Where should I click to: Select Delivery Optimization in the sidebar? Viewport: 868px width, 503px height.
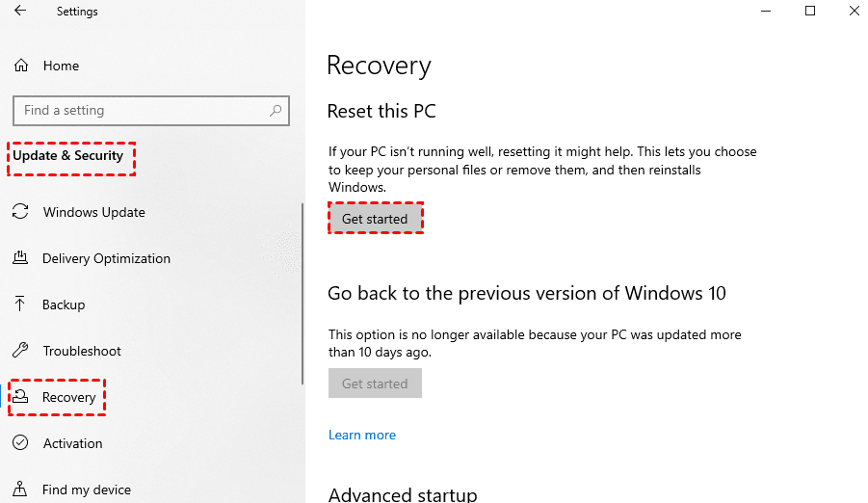(x=106, y=258)
